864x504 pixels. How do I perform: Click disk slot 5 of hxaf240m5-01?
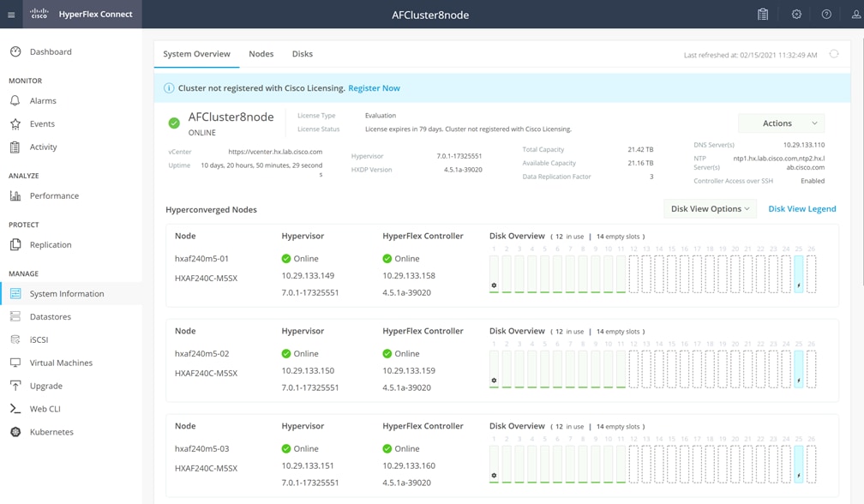pyautogui.click(x=544, y=273)
